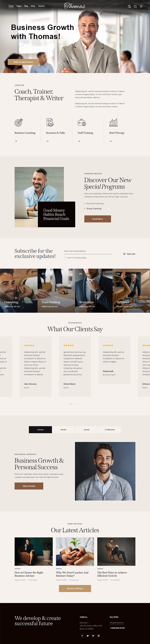Switch to the Awards tab
This screenshot has width=150, height=644.
(x=86, y=430)
